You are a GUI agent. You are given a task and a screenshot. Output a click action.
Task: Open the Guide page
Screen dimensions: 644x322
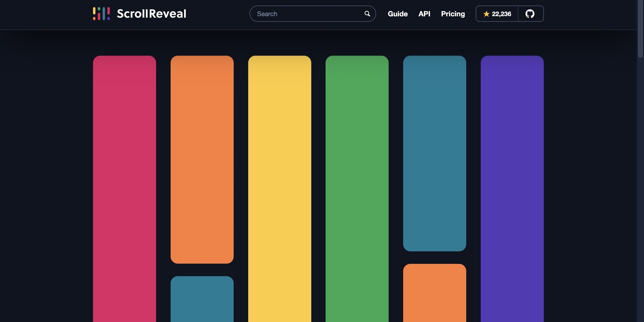(398, 14)
